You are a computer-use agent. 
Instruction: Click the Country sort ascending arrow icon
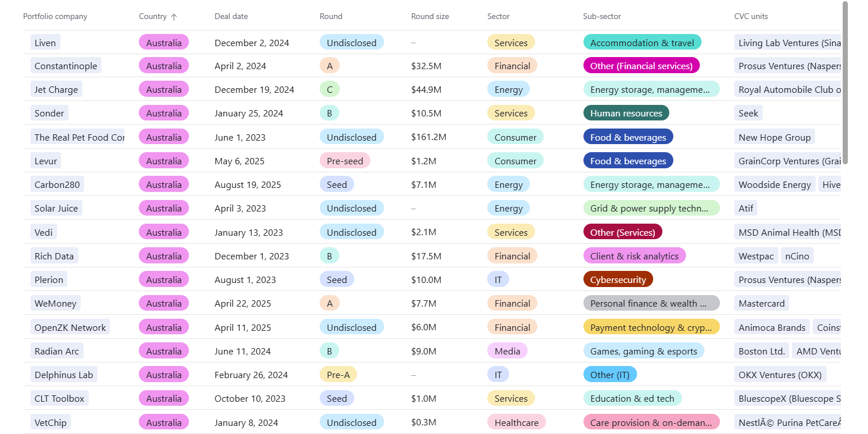click(x=174, y=17)
